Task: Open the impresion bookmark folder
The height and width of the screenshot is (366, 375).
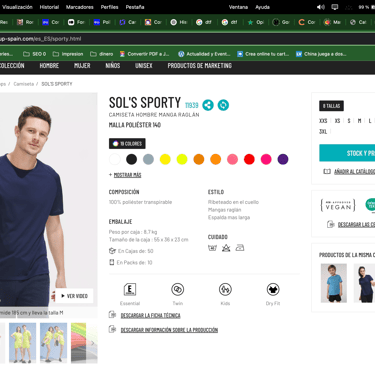Action: (68, 54)
